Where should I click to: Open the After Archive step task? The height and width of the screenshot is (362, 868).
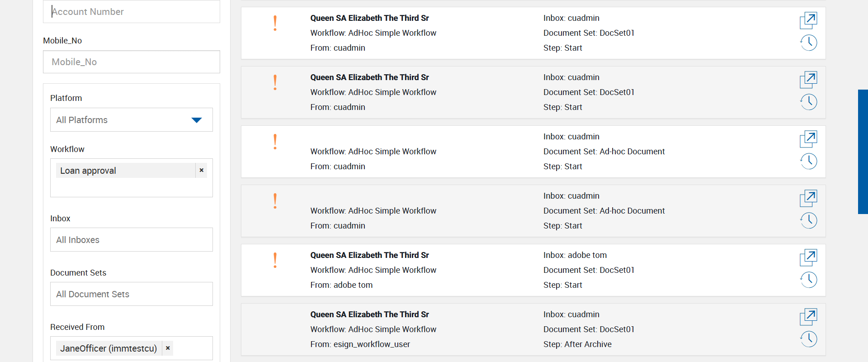808,317
